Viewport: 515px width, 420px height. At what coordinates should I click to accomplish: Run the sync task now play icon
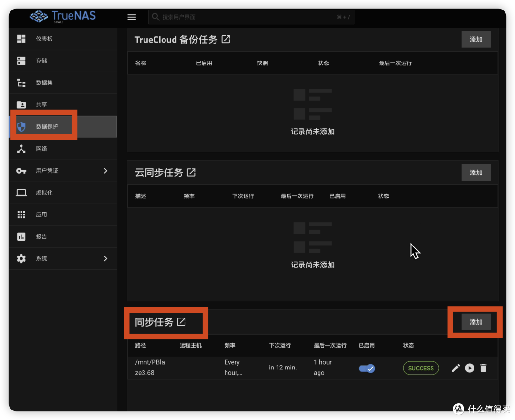click(470, 368)
